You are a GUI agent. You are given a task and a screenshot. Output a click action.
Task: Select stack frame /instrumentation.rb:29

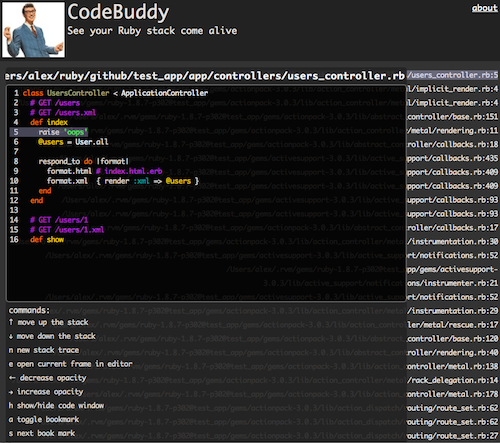(x=453, y=311)
